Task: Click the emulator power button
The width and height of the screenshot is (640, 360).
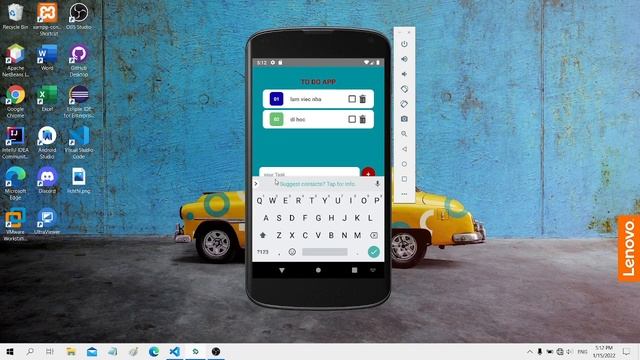Action: 404,44
